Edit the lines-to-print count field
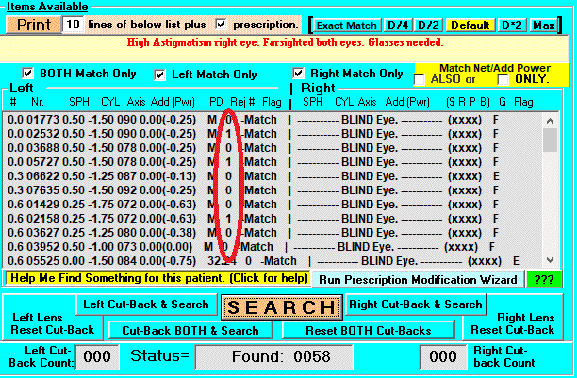 click(x=72, y=25)
